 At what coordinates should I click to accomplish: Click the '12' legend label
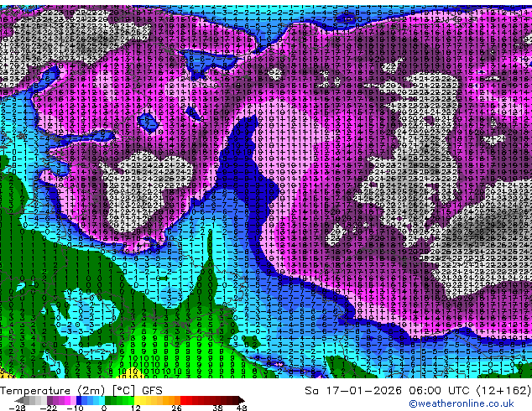(136, 408)
